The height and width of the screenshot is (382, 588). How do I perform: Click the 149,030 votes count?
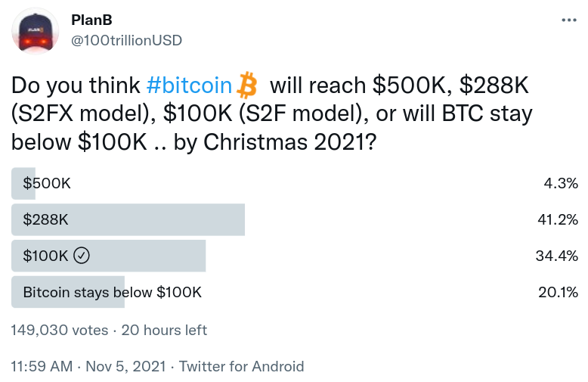59,331
